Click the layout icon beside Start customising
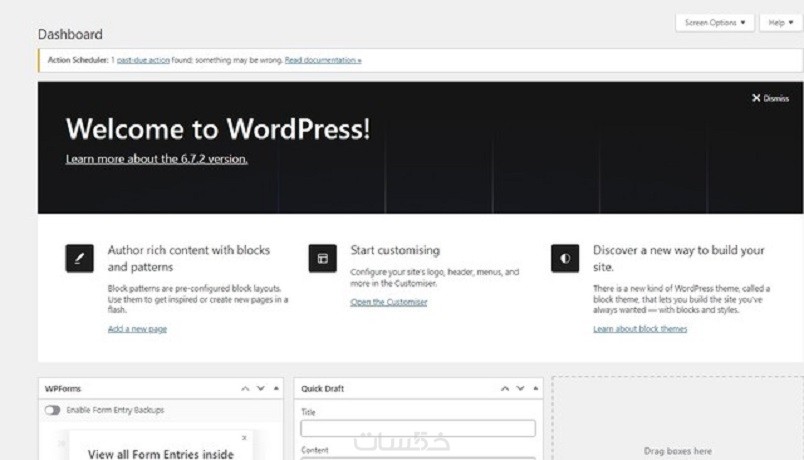 tap(323, 258)
